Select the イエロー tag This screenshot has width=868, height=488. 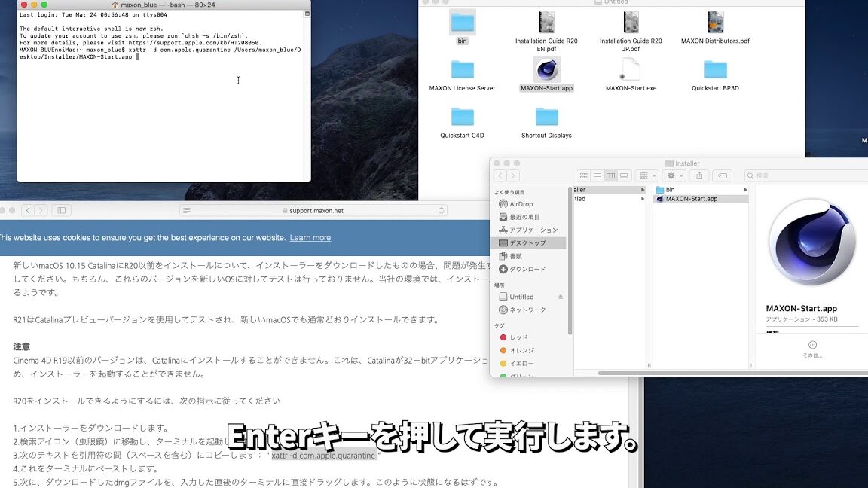coord(516,364)
